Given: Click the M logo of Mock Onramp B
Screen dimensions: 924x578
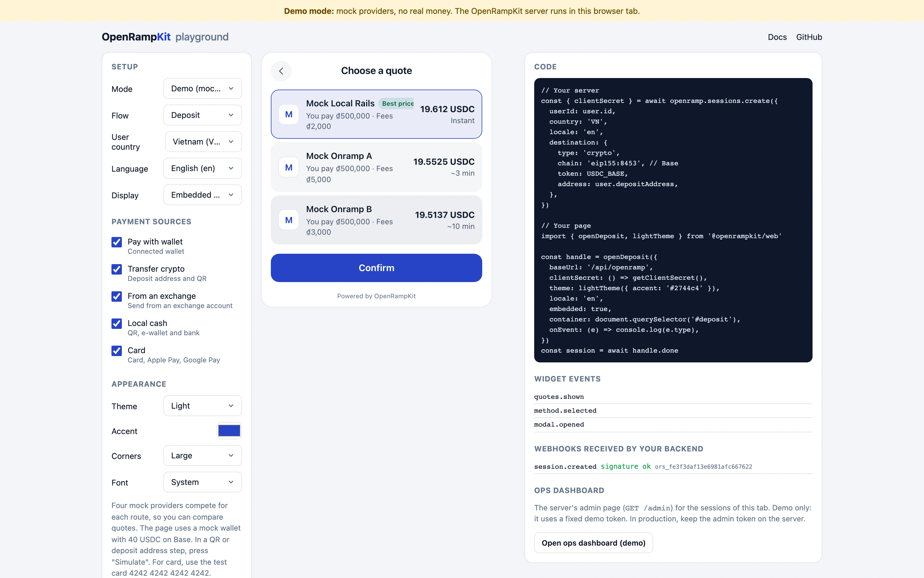Looking at the screenshot, I should click(289, 220).
